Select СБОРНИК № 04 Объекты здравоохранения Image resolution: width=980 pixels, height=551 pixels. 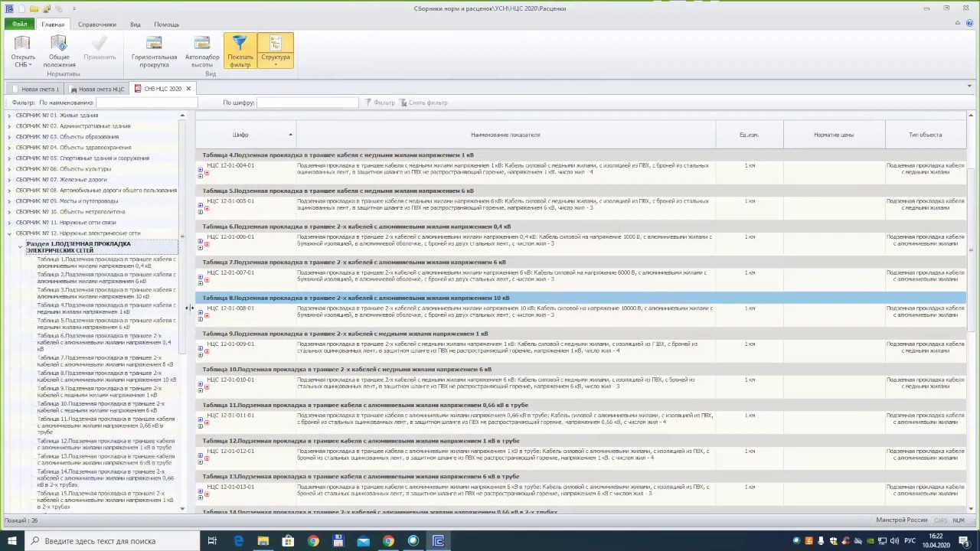click(73, 148)
